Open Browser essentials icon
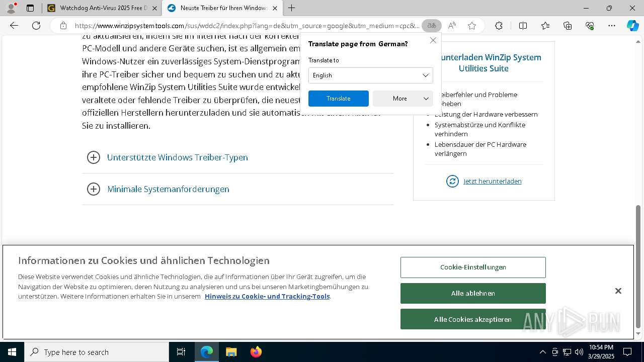644x362 pixels. [x=590, y=26]
